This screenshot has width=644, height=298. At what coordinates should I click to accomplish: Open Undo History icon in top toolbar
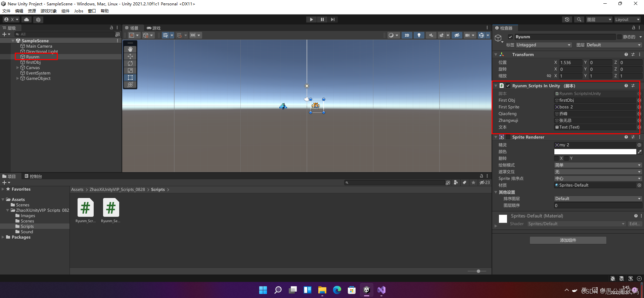point(567,19)
